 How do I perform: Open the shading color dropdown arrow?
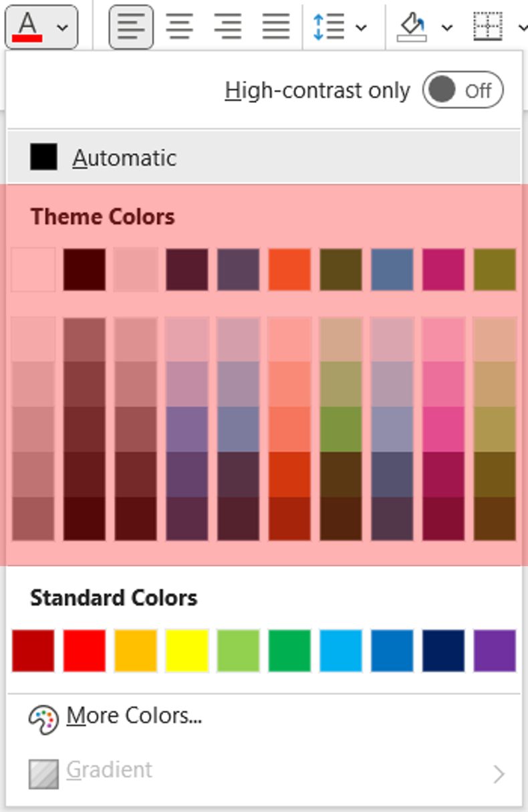pyautogui.click(x=447, y=27)
